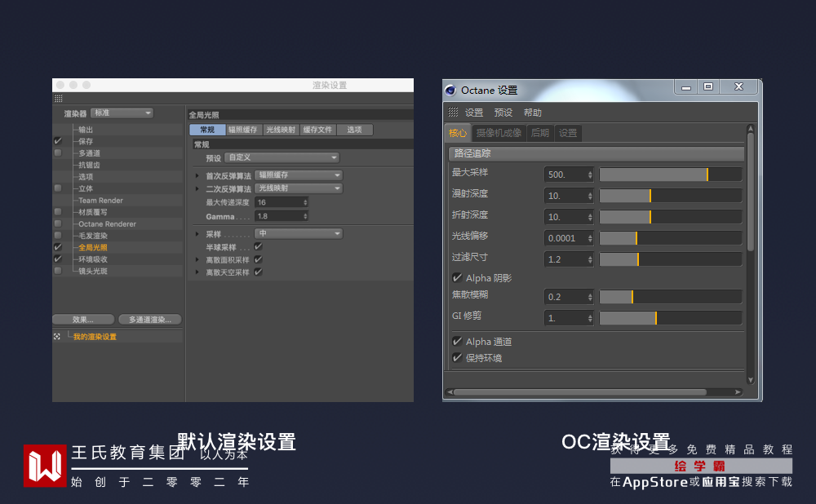Select 抗锯齿 in the render settings list
Image resolution: width=816 pixels, height=504 pixels.
[89, 165]
